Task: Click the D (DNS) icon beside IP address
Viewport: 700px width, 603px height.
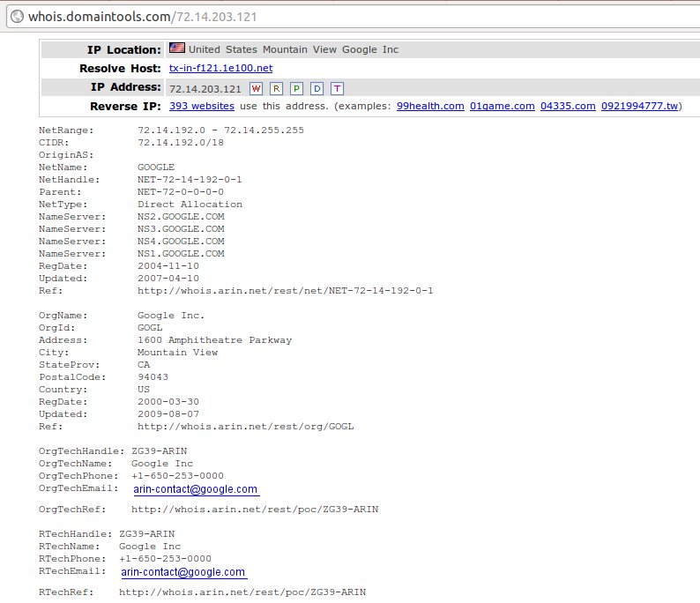Action: 317,88
